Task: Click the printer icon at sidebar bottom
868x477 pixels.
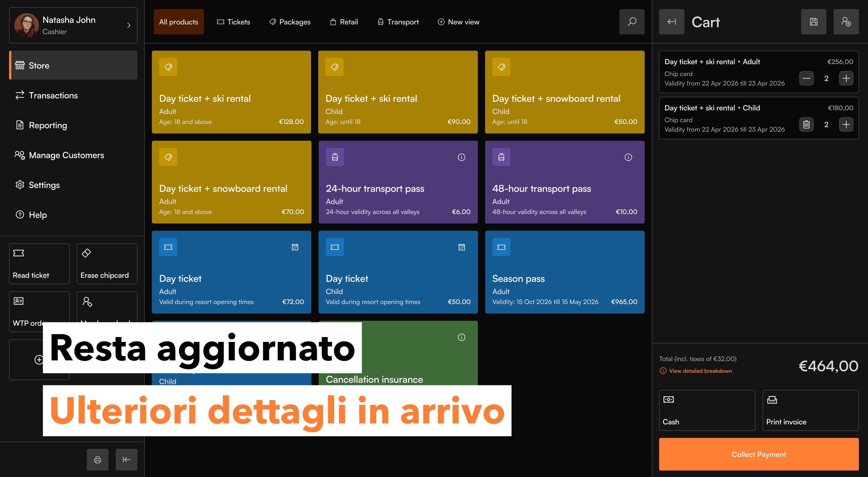Action: 98,460
